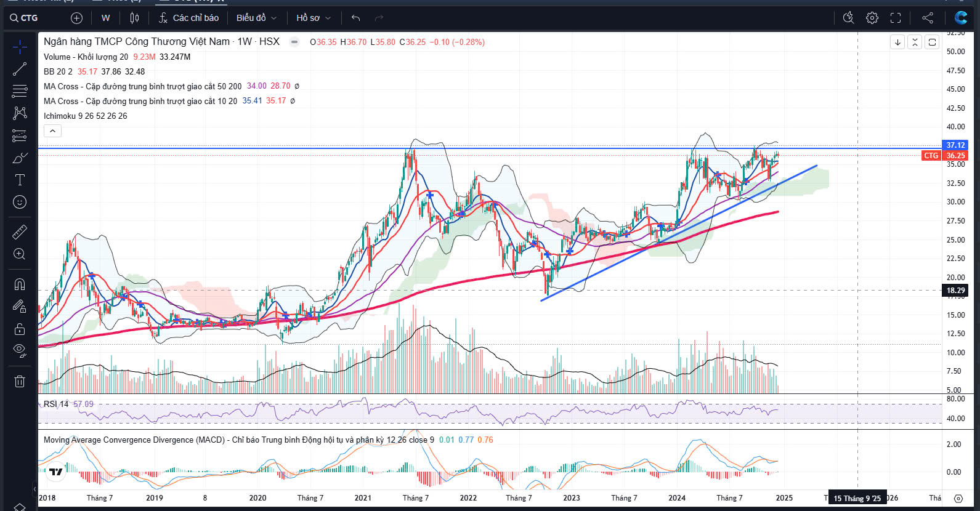Click the 50.00 price scale label
980x511 pixels.
pos(955,52)
